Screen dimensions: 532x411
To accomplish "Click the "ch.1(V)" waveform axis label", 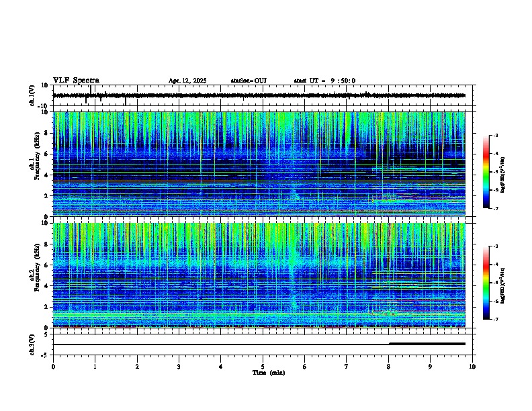I will coord(32,95).
